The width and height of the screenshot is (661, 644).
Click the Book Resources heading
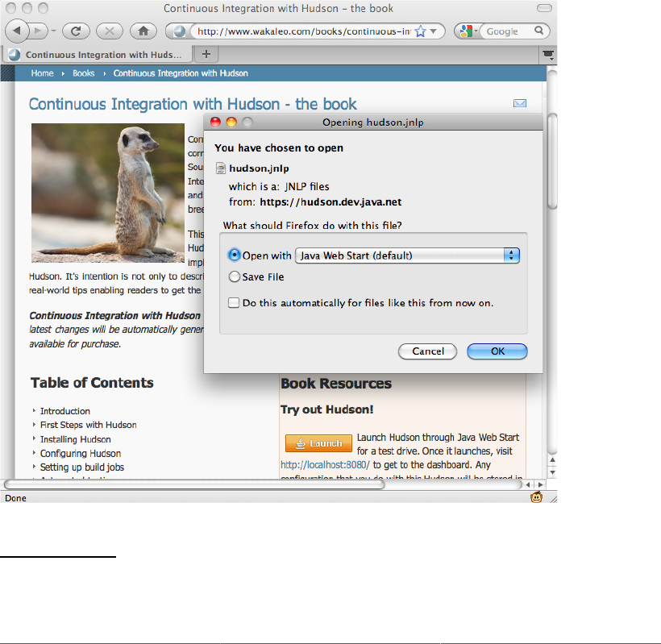click(336, 384)
